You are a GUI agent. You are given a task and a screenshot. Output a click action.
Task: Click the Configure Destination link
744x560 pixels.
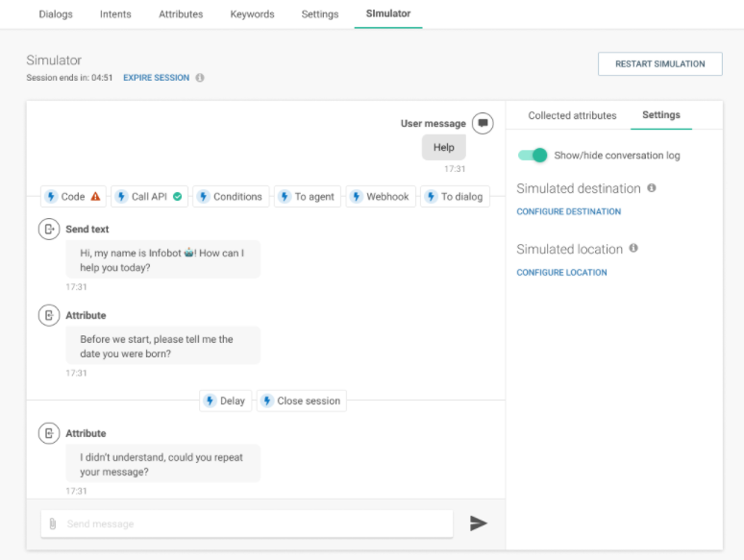point(568,211)
